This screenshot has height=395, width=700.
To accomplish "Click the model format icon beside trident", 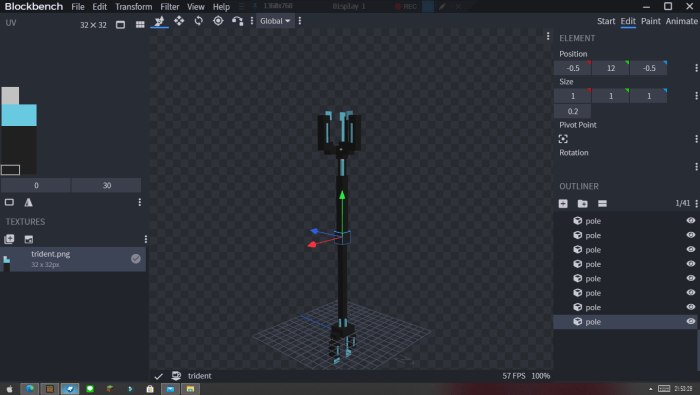I will click(x=176, y=376).
